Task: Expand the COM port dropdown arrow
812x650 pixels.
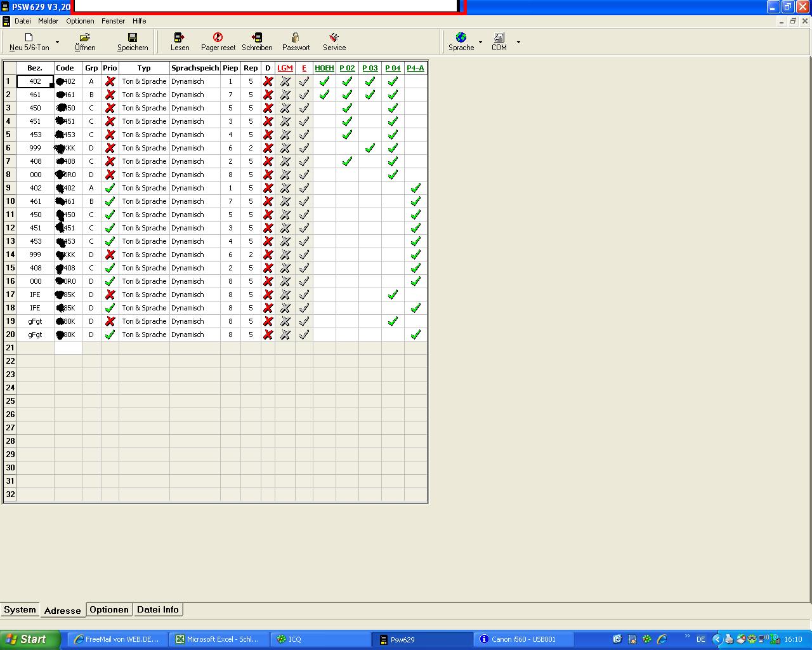Action: point(518,43)
